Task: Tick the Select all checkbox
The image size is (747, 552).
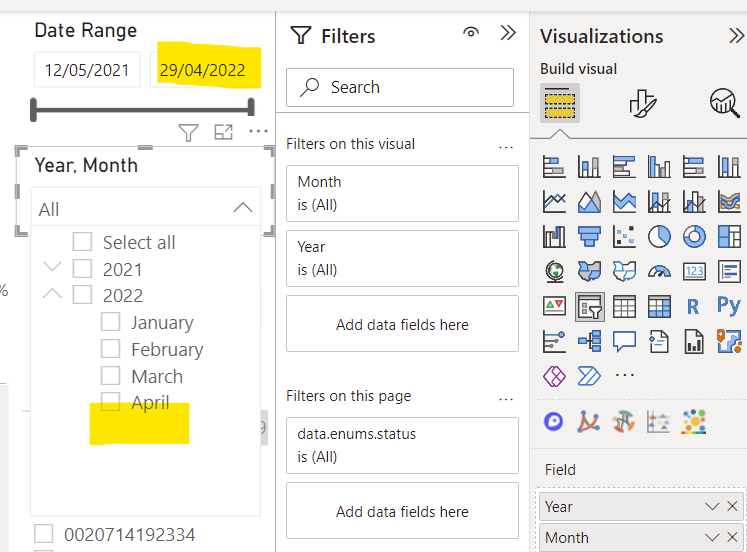Action: (x=82, y=241)
